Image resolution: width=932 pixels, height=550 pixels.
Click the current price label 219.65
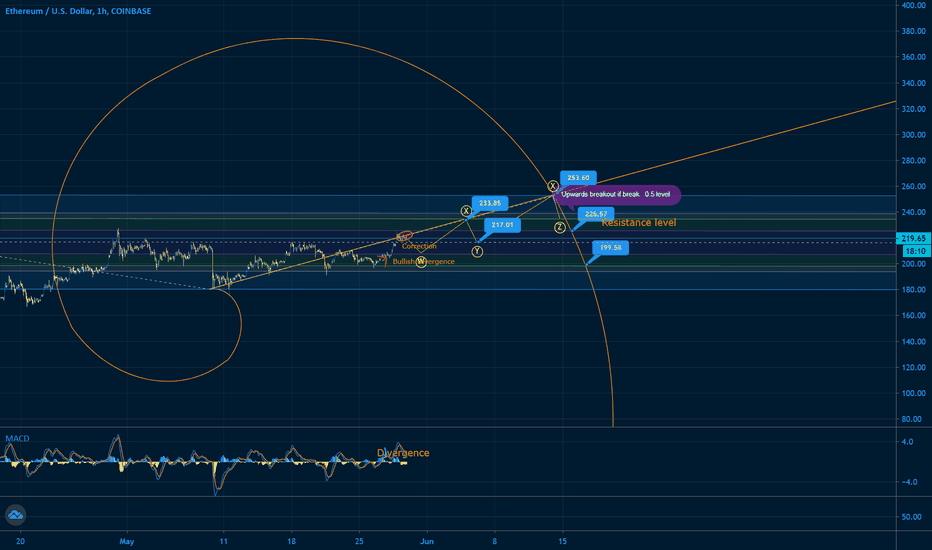(x=914, y=238)
